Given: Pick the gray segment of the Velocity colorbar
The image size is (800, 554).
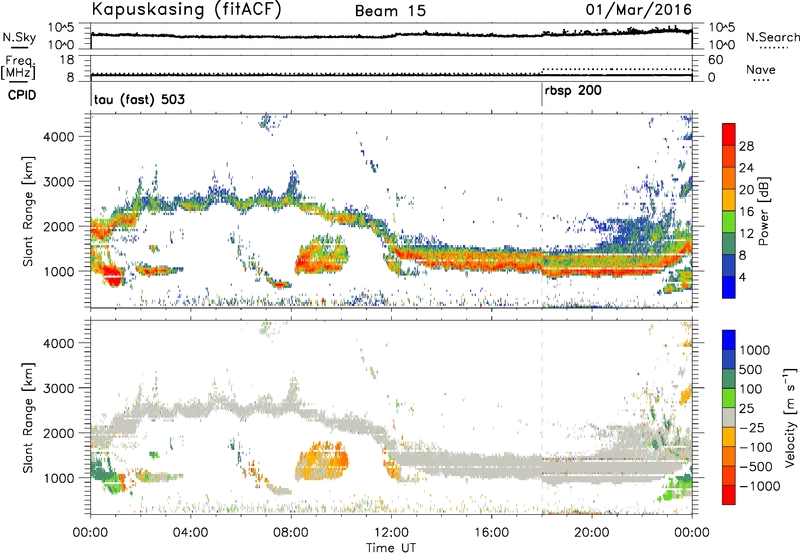Looking at the screenshot, I should click(729, 417).
